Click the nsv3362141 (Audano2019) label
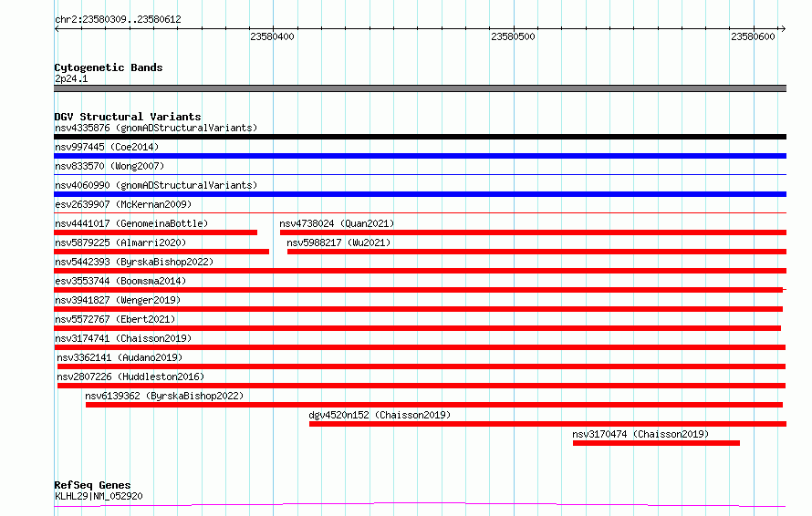Viewport: 812px width, 516px height. (x=120, y=357)
